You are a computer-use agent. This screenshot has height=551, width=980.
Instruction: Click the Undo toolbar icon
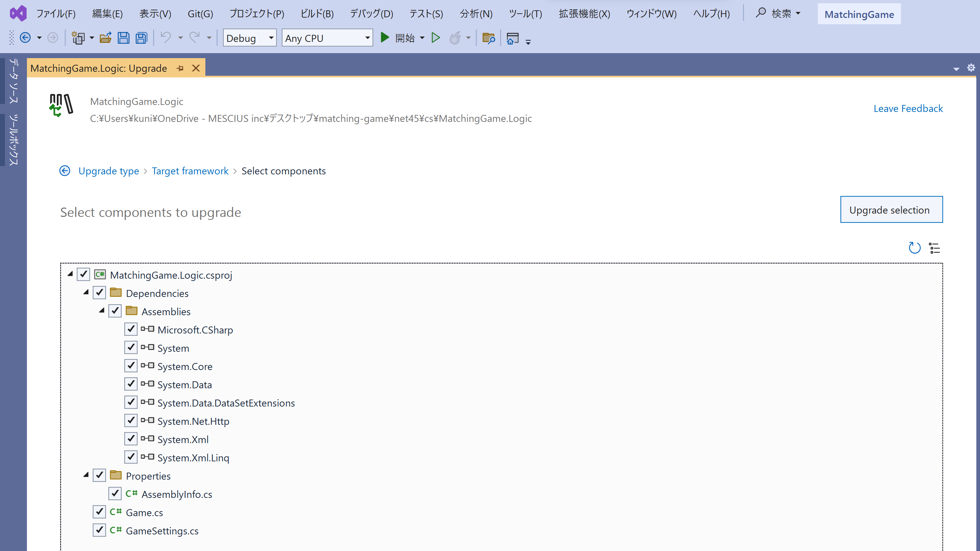pos(166,38)
